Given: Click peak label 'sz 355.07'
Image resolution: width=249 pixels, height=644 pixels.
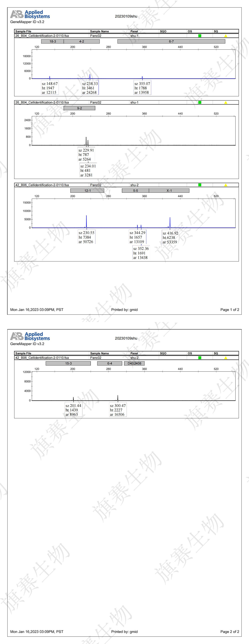Looking at the screenshot, I should coord(142,84).
